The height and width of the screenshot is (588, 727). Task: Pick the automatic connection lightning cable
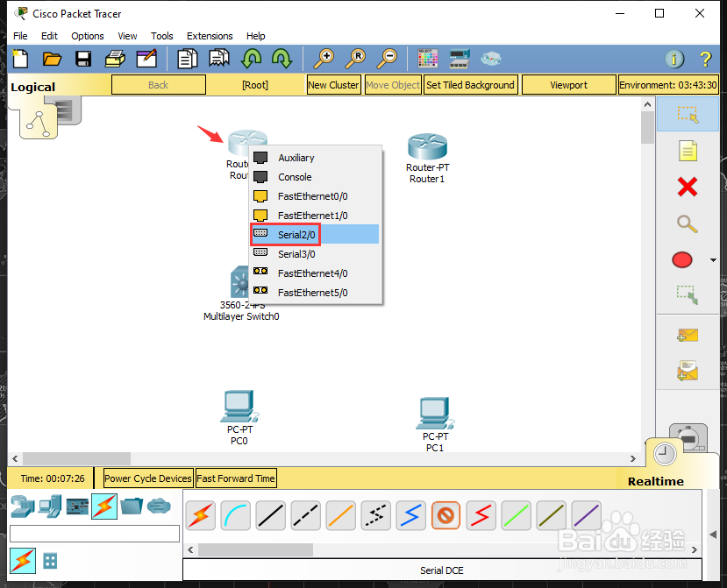point(201,515)
